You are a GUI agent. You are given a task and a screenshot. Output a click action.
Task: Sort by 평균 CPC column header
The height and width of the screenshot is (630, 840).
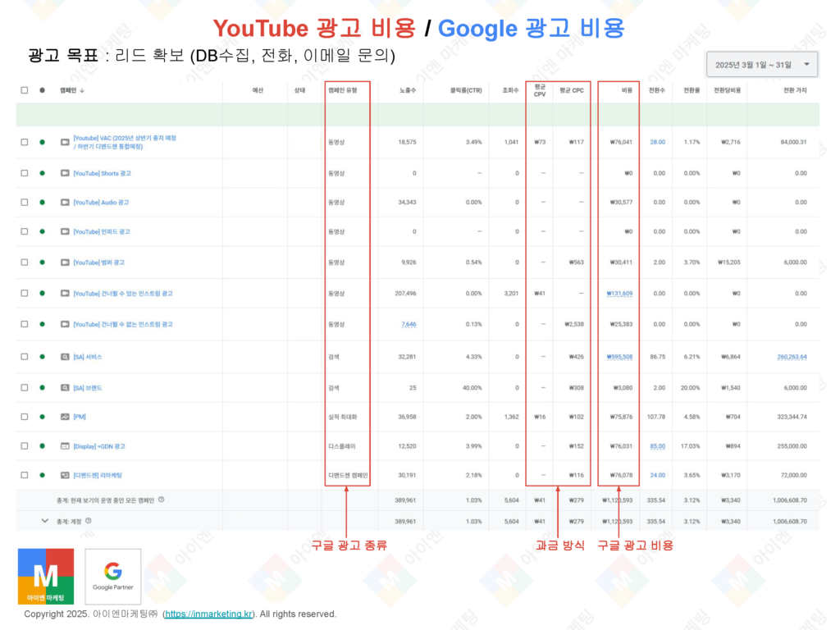[572, 90]
